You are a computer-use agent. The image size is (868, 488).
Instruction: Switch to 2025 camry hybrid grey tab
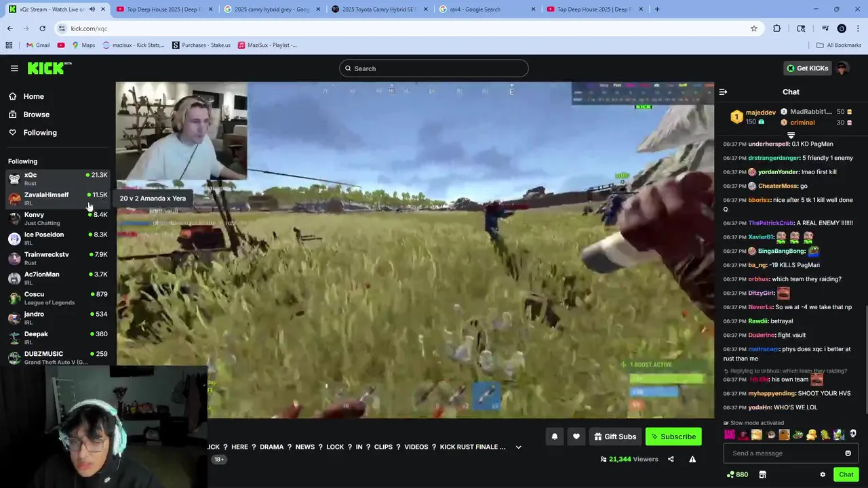point(271,9)
